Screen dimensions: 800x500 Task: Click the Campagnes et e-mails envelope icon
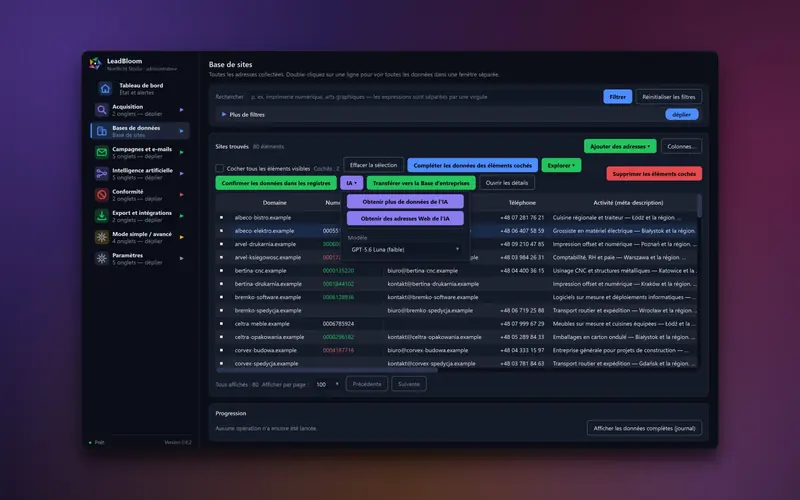[102, 153]
